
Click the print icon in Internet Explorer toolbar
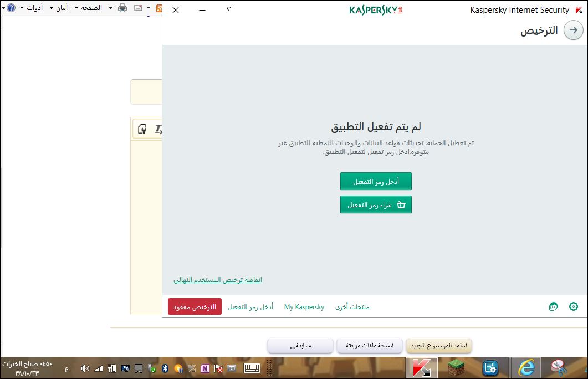click(x=122, y=8)
